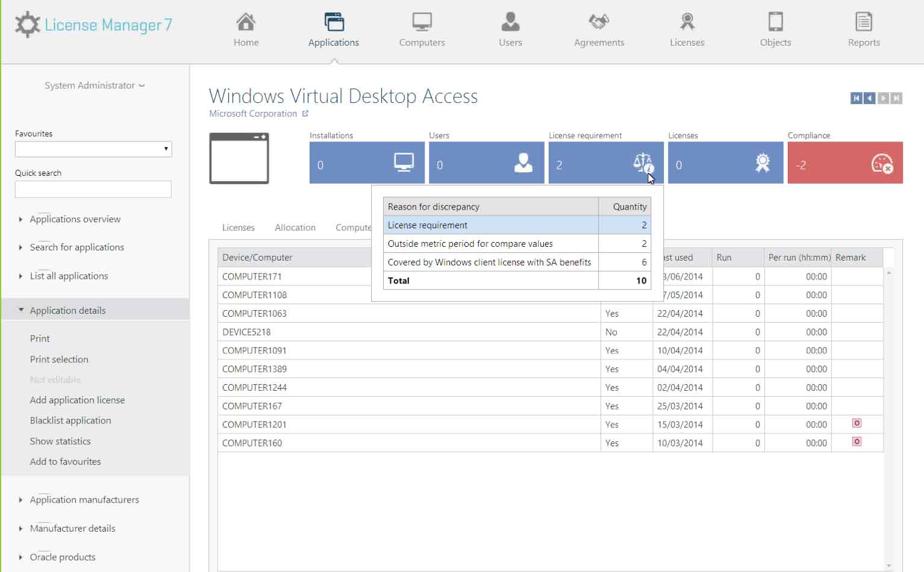The width and height of the screenshot is (924, 572).
Task: Open the Favourites dropdown
Action: [x=166, y=149]
